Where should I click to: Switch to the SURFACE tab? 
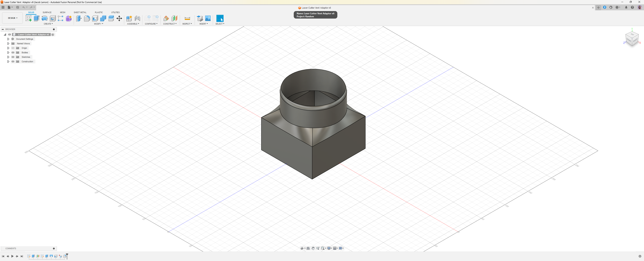pyautogui.click(x=47, y=12)
